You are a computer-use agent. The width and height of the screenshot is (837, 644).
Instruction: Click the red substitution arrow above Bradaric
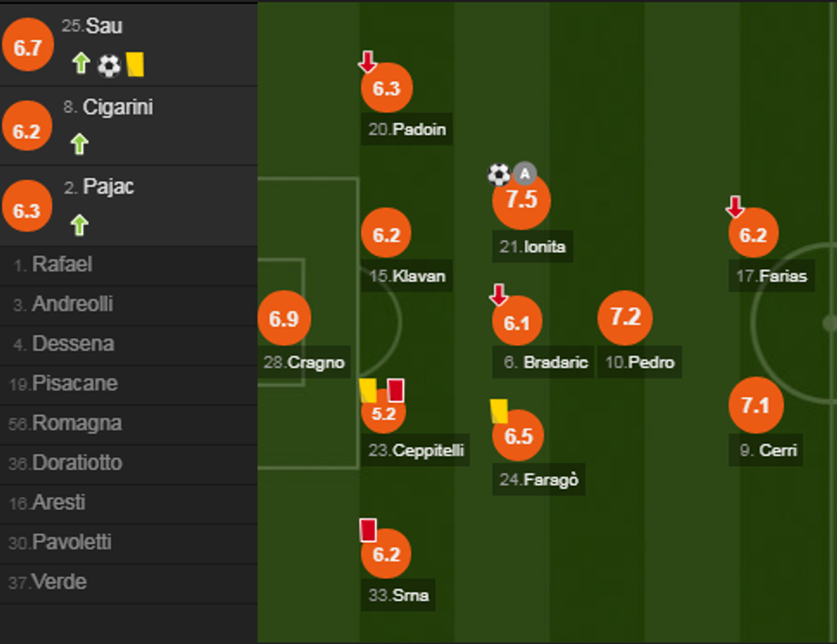[499, 296]
